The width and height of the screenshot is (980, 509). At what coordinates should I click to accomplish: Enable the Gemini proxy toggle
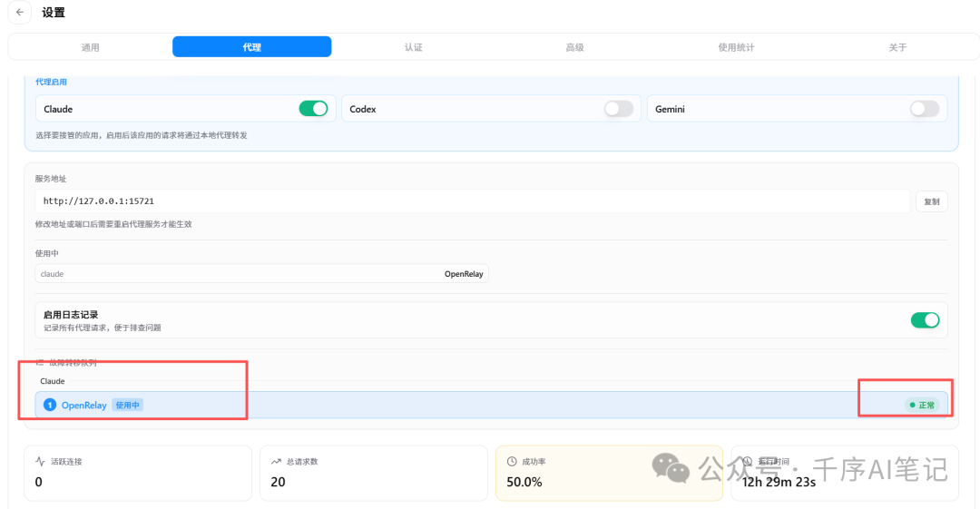pyautogui.click(x=925, y=109)
